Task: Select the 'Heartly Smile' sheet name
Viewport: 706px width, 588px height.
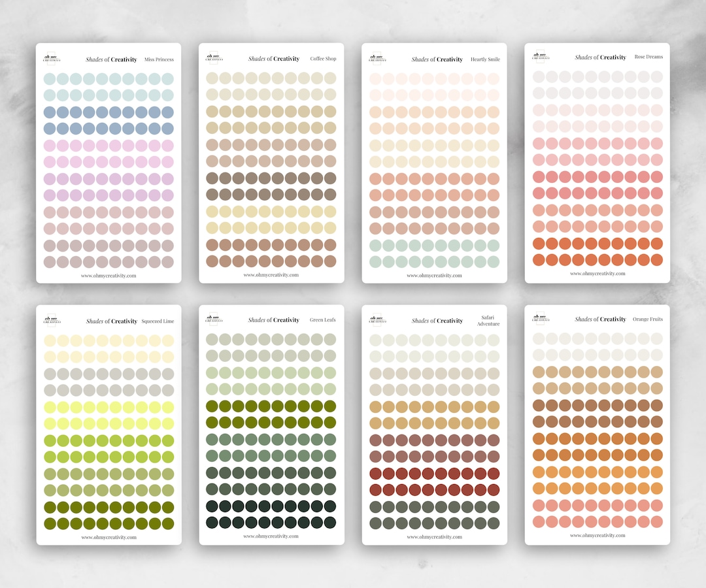Action: tap(485, 59)
